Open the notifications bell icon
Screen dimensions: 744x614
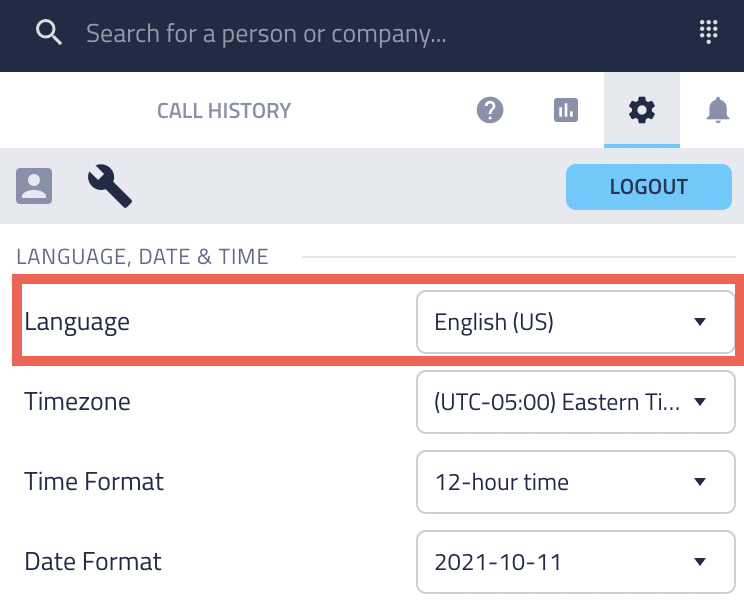point(718,110)
